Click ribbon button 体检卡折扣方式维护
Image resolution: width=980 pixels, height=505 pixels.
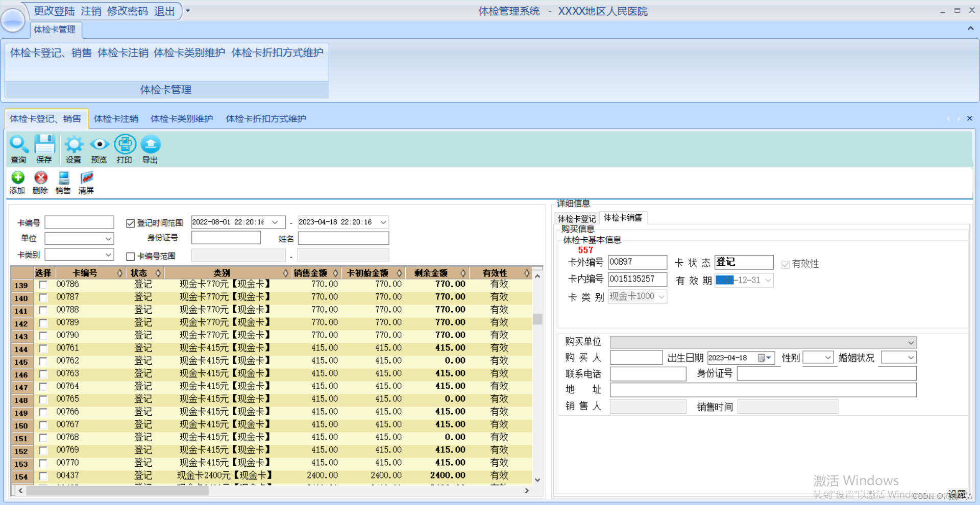(277, 53)
